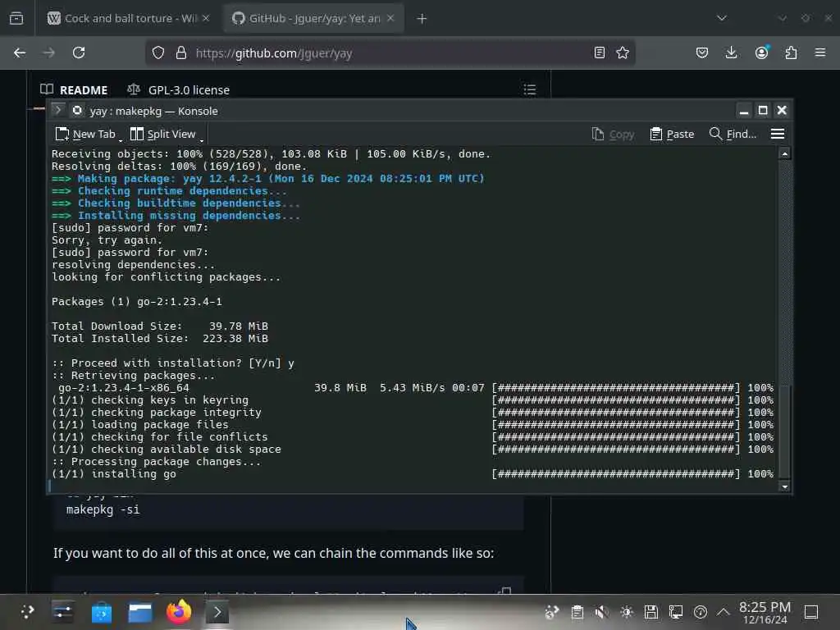
Task: Switch to GitHub Jguer/yay browser tab
Action: point(313,18)
